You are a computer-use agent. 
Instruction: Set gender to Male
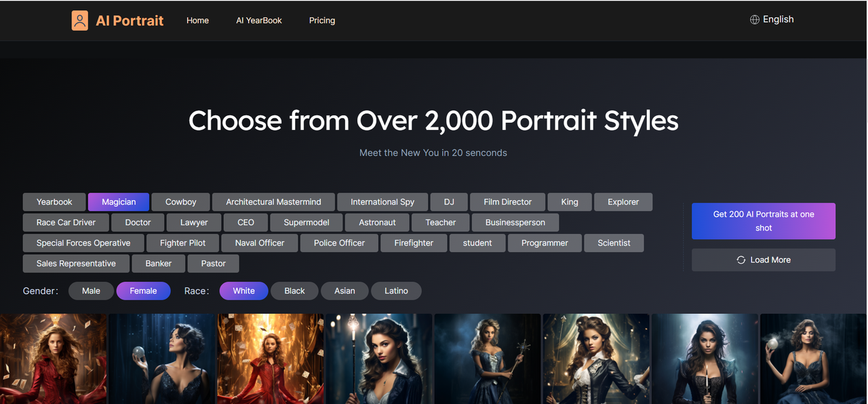[x=91, y=291]
